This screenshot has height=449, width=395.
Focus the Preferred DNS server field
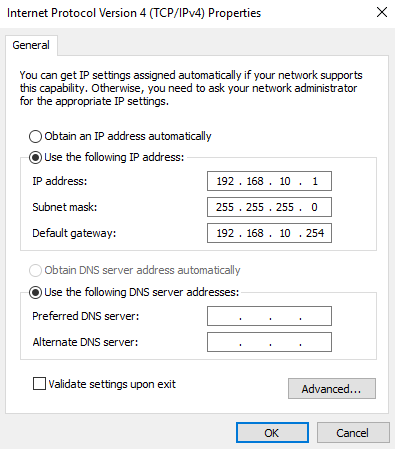coord(269,316)
